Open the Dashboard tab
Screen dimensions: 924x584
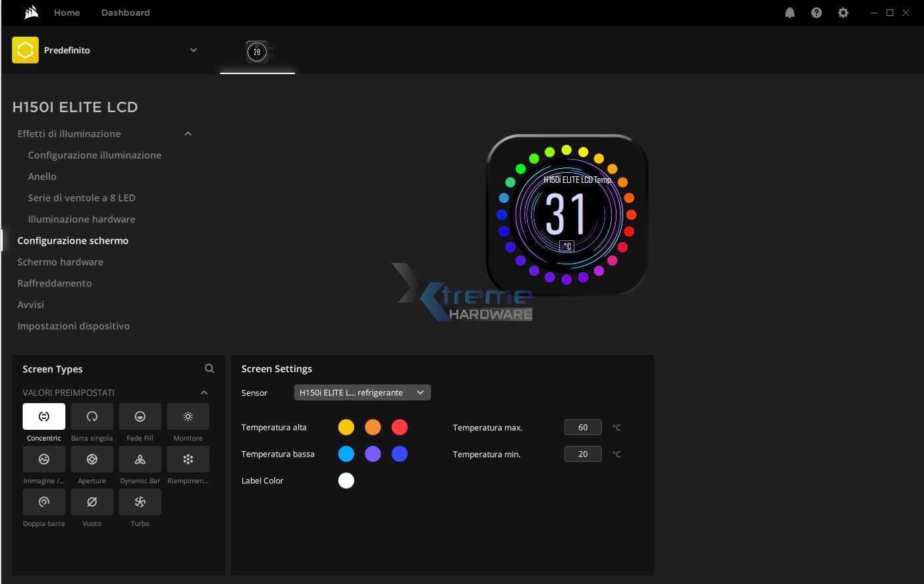(125, 13)
